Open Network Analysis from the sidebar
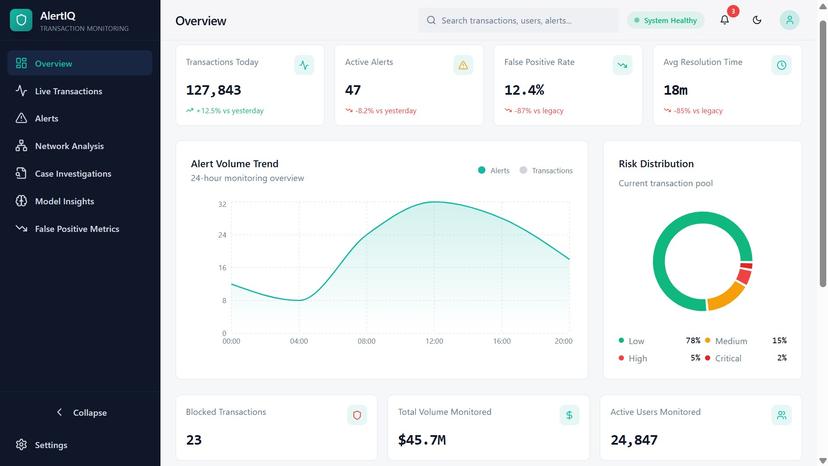The image size is (828, 466). point(69,146)
